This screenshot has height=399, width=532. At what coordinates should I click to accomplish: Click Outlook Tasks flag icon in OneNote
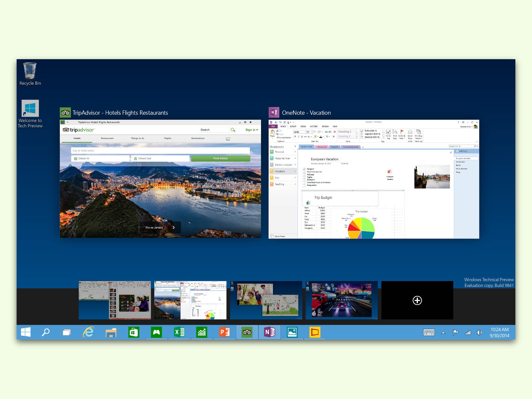tap(402, 134)
